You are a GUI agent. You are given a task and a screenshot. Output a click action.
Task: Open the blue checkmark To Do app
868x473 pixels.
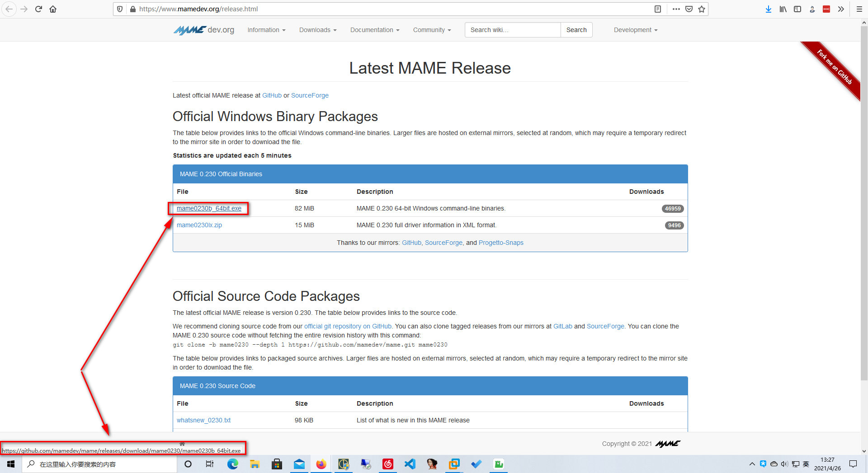[476, 464]
